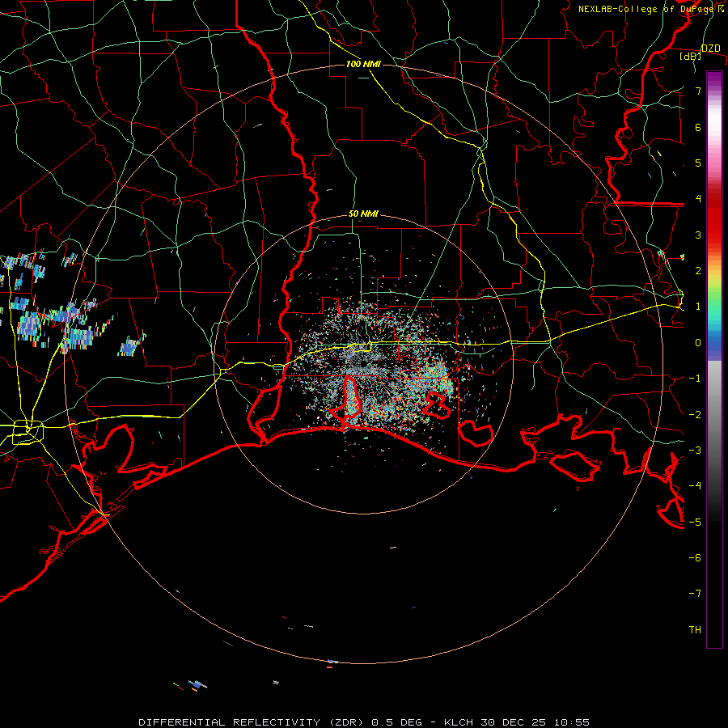The image size is (728, 728).
Task: Click the TH label below the scale
Action: point(695,630)
